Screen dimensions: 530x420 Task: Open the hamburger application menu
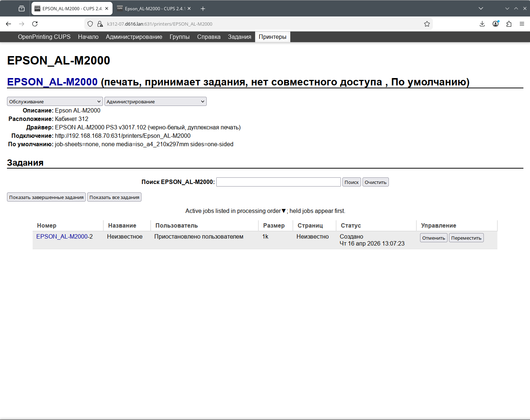[522, 24]
